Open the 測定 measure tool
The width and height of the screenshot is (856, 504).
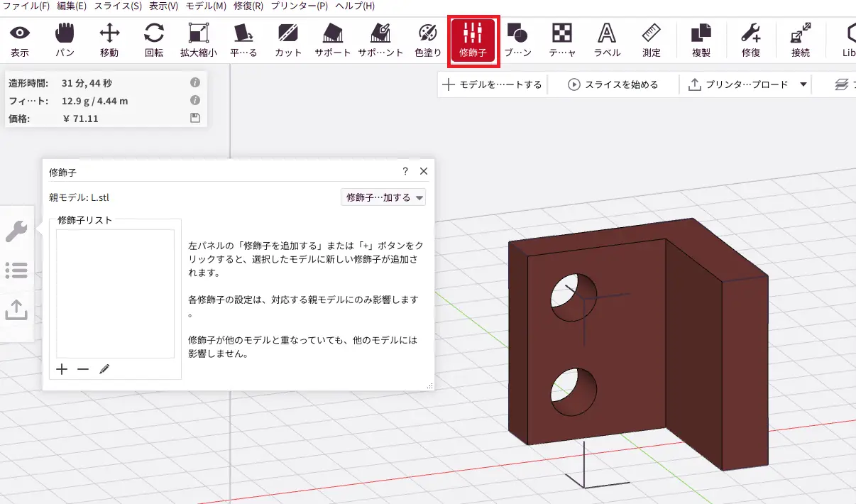tap(651, 39)
